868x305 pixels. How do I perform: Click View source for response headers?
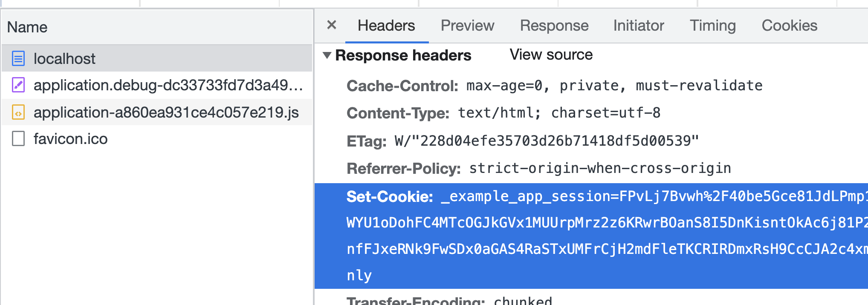coord(551,55)
